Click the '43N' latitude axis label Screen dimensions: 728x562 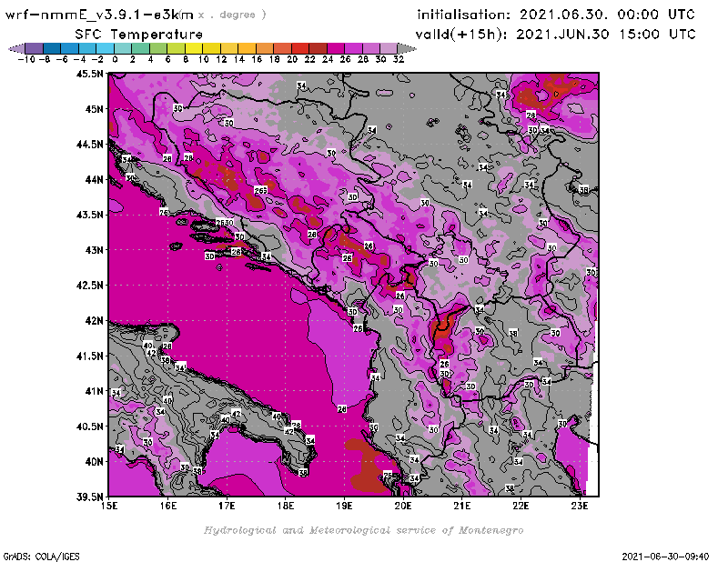click(x=95, y=250)
